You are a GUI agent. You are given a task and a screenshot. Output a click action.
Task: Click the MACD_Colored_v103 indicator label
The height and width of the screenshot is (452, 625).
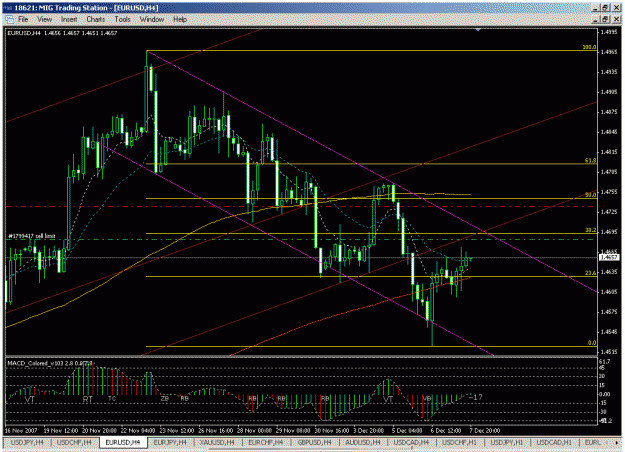pos(50,363)
